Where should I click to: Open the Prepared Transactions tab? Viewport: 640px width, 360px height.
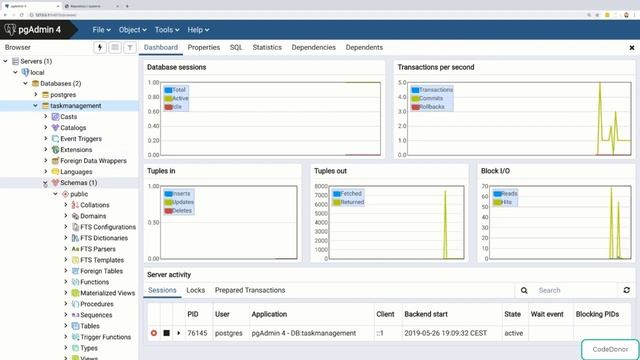[x=250, y=290]
